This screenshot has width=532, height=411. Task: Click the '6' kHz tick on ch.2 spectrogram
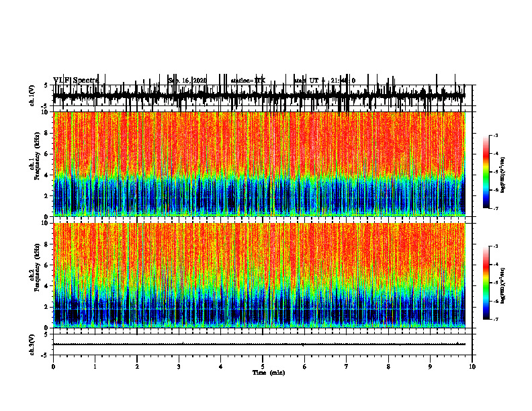(x=46, y=265)
